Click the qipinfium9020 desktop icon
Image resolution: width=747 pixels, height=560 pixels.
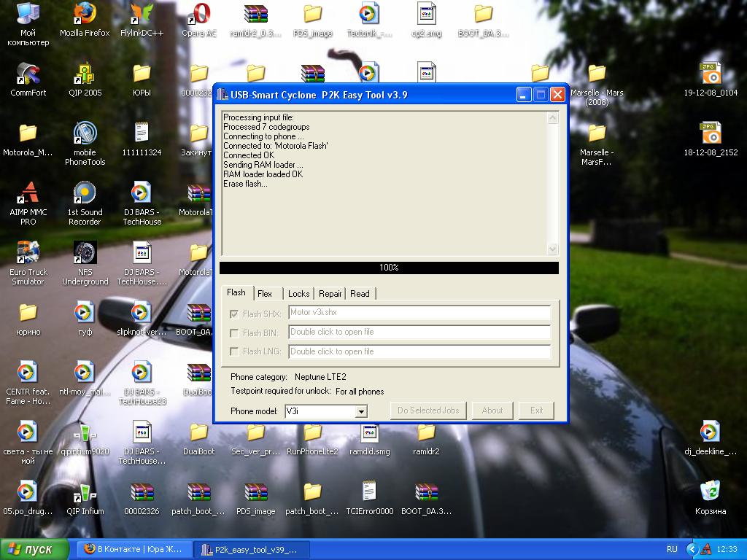pyautogui.click(x=85, y=438)
